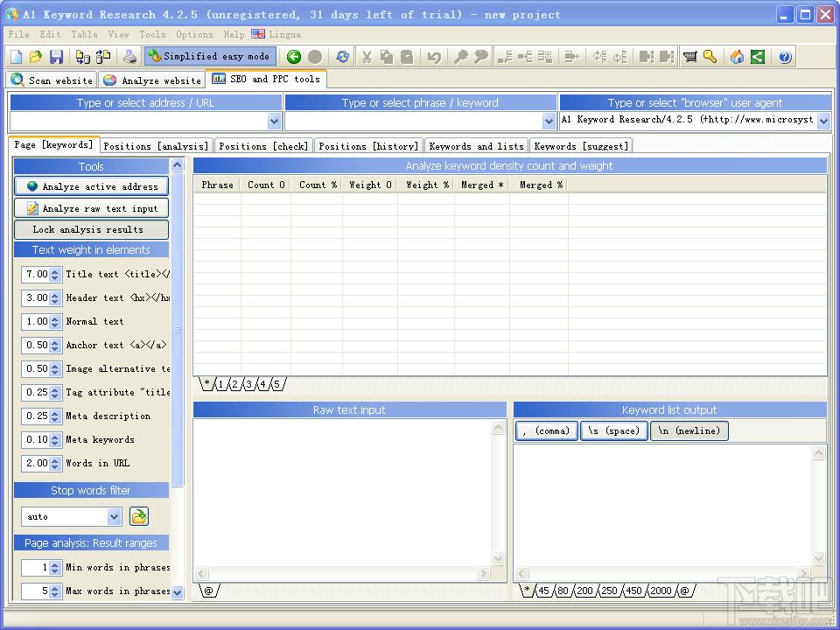Open the Options menu
The width and height of the screenshot is (840, 630).
coord(194,34)
